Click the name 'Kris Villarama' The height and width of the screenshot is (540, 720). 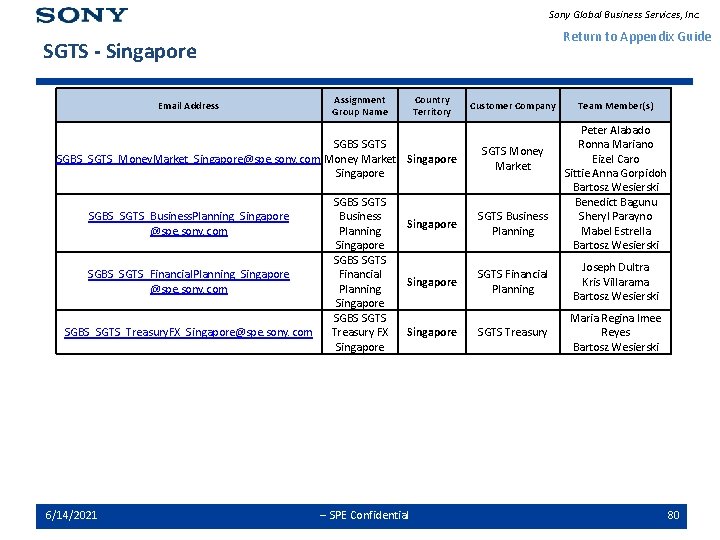(x=615, y=282)
